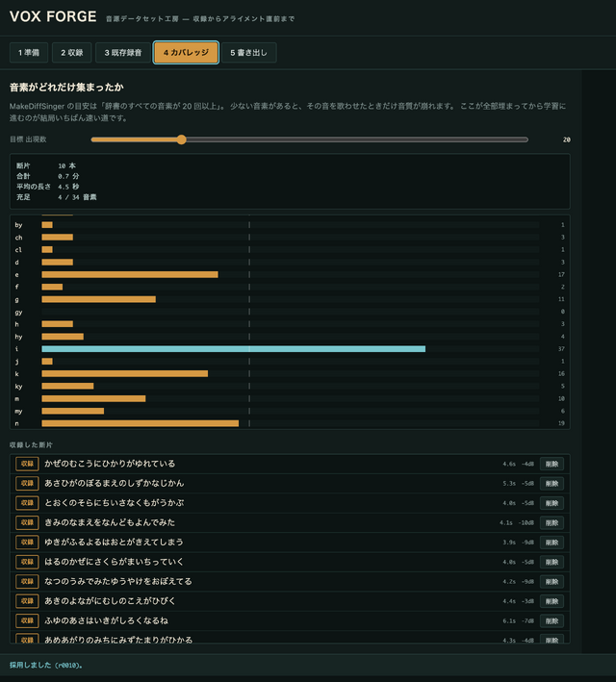Viewport: 616px width, 682px height.
Task: Select the row きみのなまえをなんどもよんでみた
Action: [x=290, y=523]
